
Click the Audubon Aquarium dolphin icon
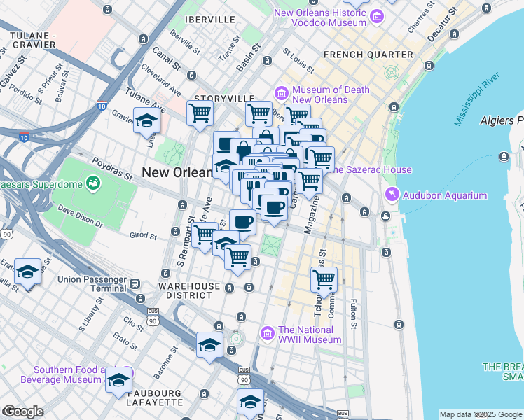pos(392,195)
